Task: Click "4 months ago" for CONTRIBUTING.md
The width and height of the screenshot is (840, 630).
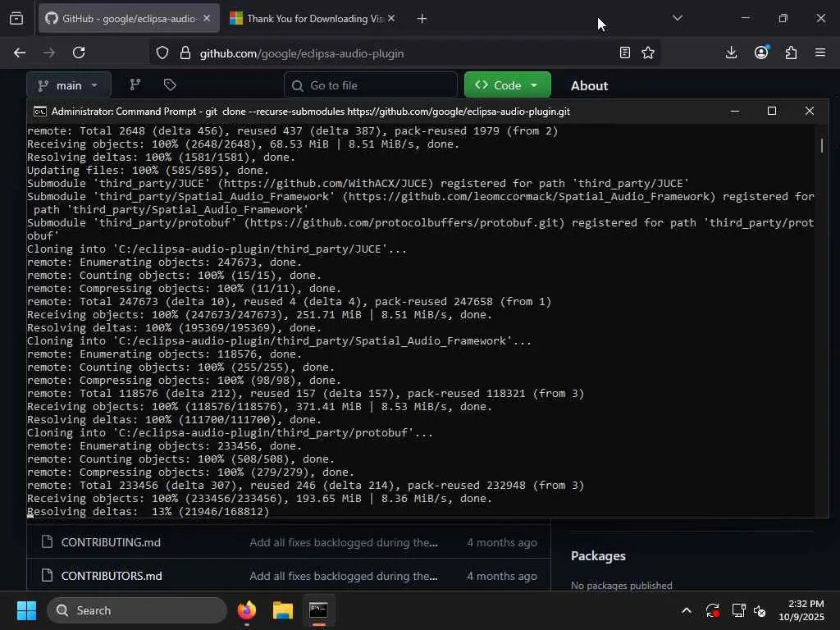Action: (x=502, y=542)
